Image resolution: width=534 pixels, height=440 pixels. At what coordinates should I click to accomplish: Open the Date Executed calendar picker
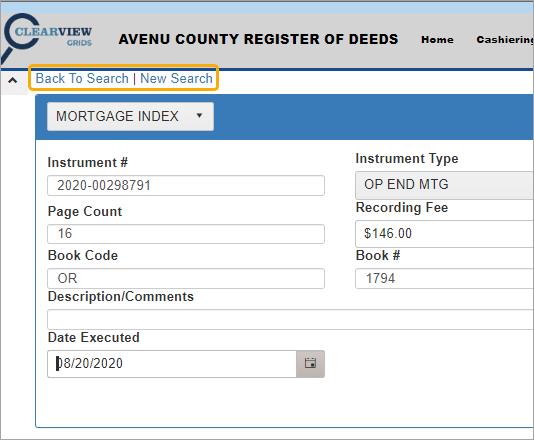coord(310,363)
